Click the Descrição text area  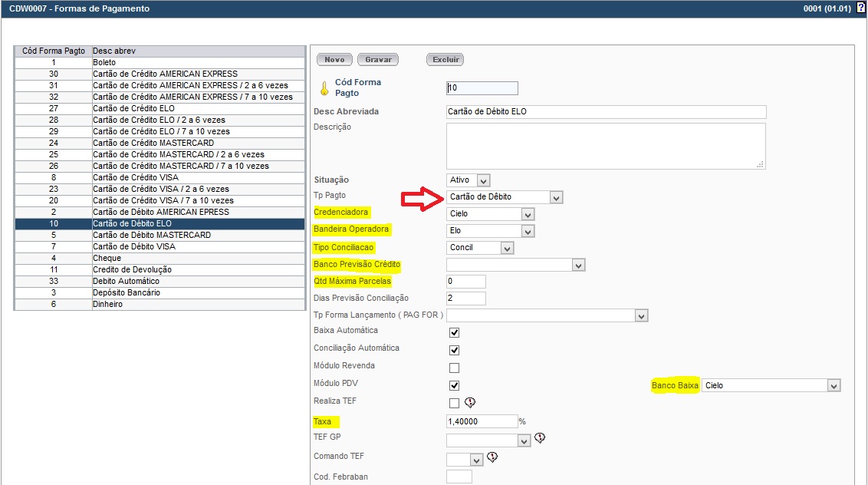[605, 146]
